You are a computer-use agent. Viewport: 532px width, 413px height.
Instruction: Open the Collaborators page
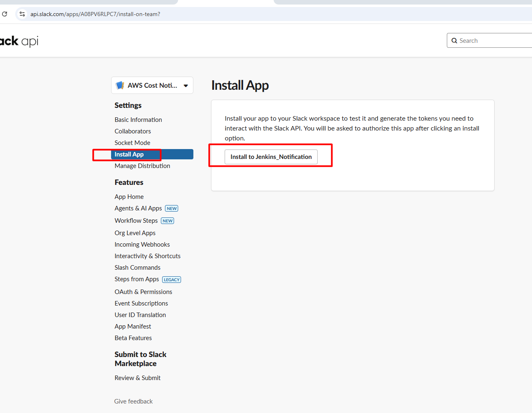[133, 131]
